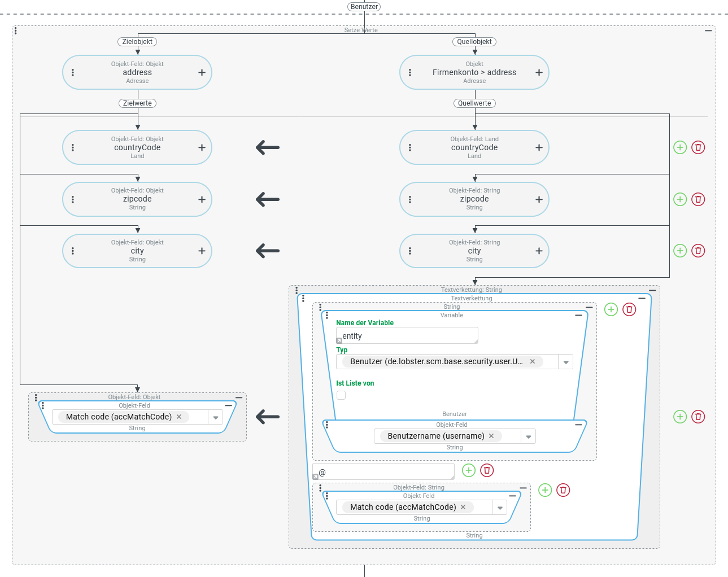This screenshot has height=577, width=728.
Task: Delete the city mapping row
Action: pyautogui.click(x=698, y=251)
